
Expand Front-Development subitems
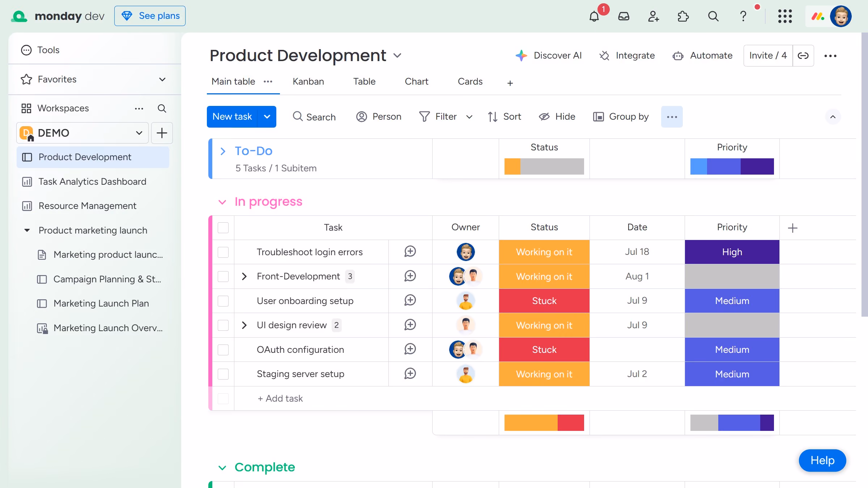pyautogui.click(x=244, y=277)
